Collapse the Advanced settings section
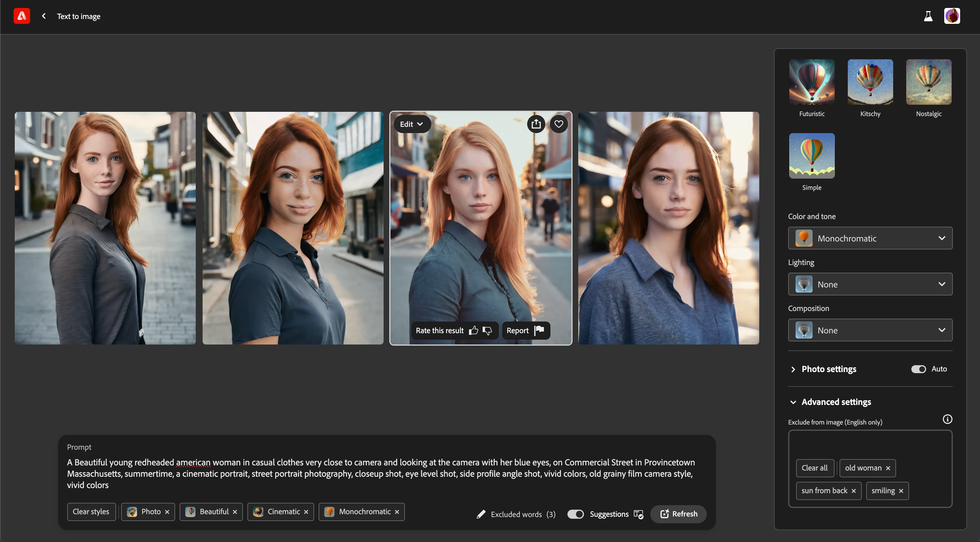This screenshot has height=542, width=980. (793, 402)
